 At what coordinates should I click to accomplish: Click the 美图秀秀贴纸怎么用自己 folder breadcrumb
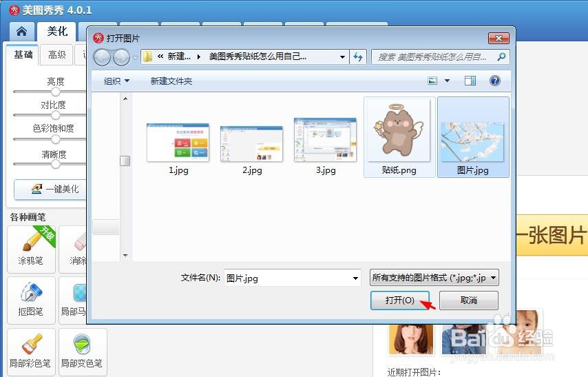[258, 57]
